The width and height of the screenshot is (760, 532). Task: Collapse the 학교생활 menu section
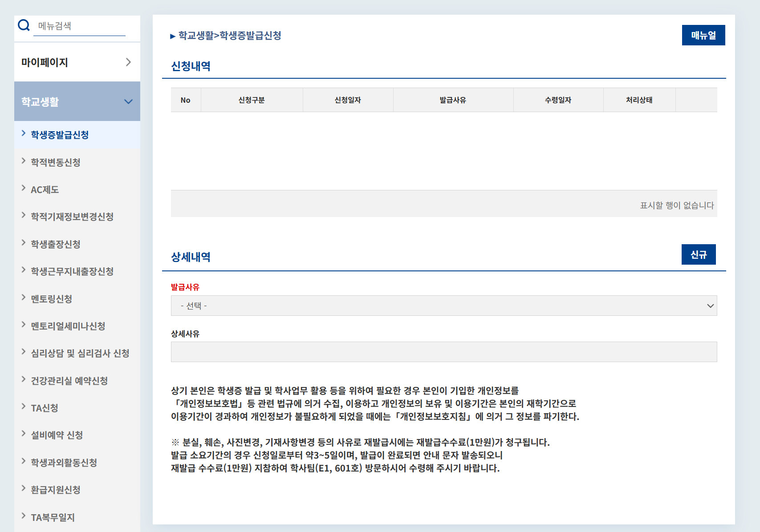tap(77, 101)
